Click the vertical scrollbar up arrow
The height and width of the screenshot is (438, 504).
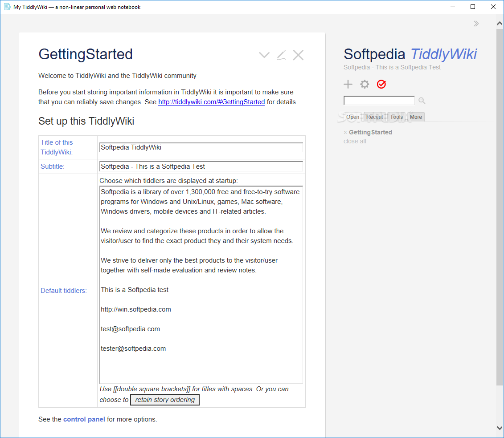[500, 24]
